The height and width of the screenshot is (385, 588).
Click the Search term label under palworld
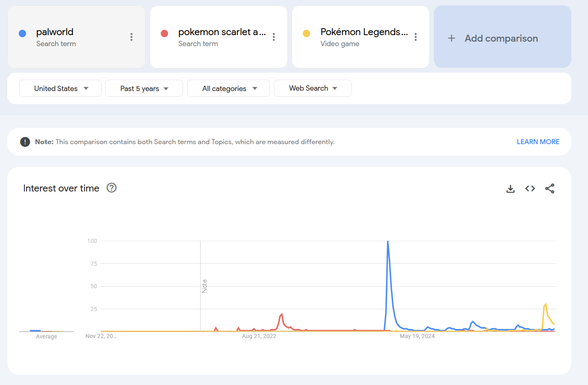[56, 44]
